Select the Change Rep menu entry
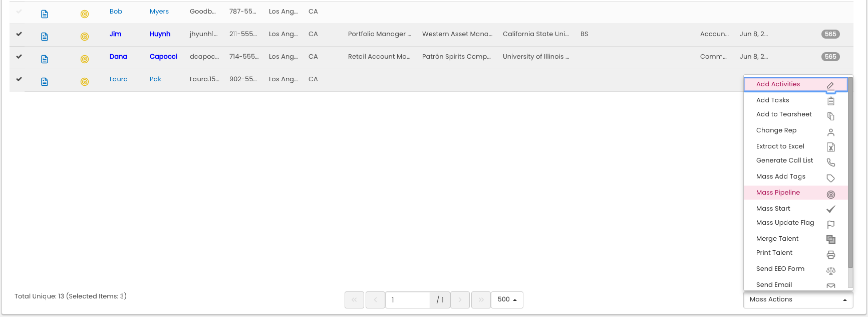Screen dimensions: 868x317 [x=776, y=130]
